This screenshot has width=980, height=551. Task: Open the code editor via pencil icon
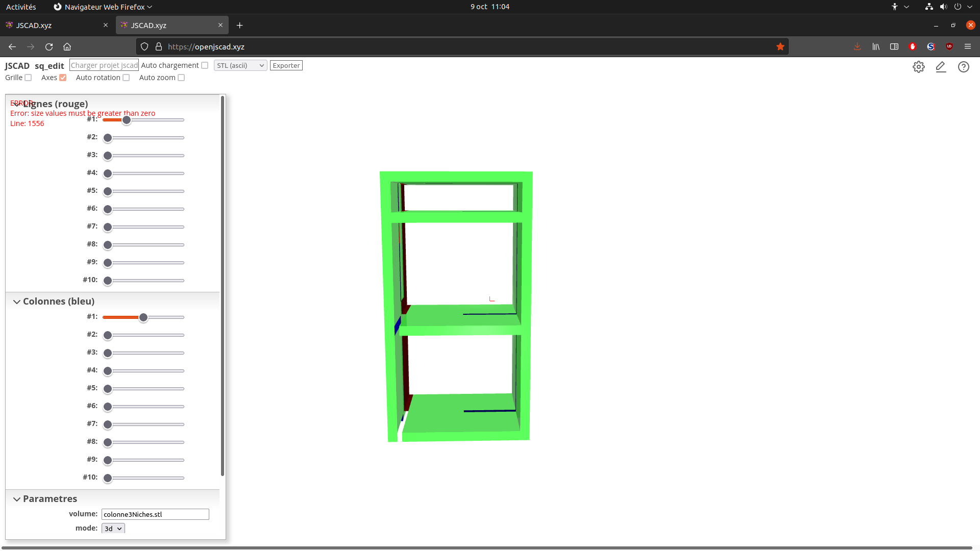[x=941, y=67]
